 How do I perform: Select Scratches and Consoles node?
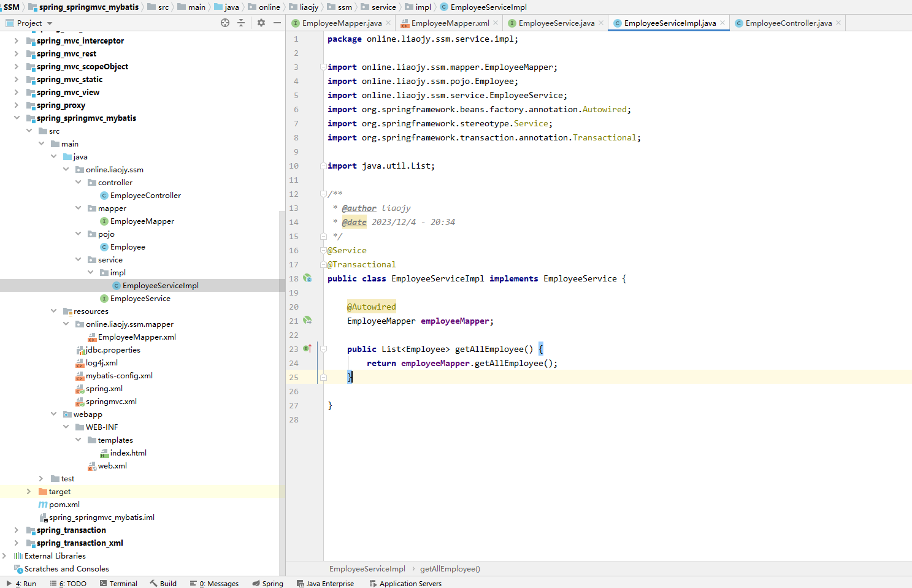point(66,568)
